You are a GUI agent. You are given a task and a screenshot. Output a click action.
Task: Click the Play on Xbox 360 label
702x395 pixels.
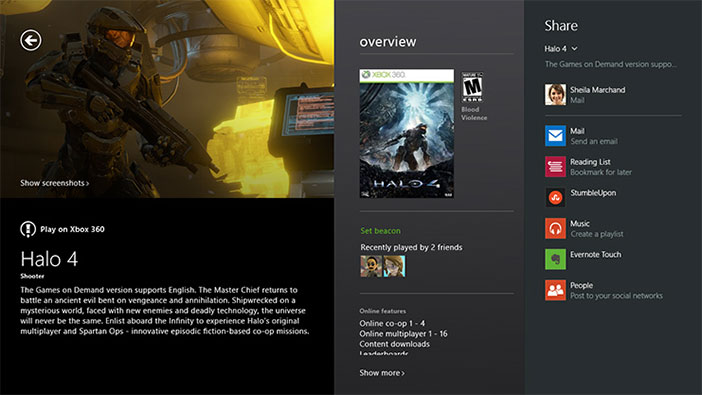pos(72,229)
